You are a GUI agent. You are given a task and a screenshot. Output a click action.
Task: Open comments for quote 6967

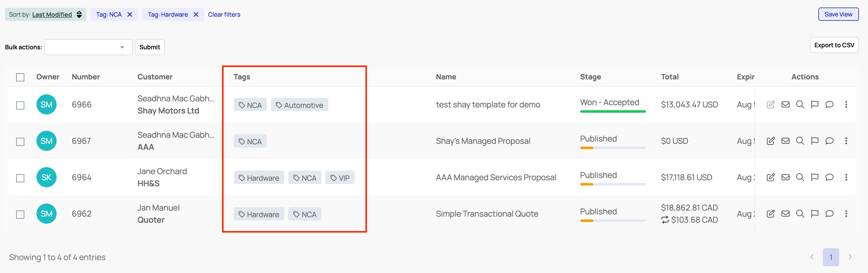(x=830, y=141)
